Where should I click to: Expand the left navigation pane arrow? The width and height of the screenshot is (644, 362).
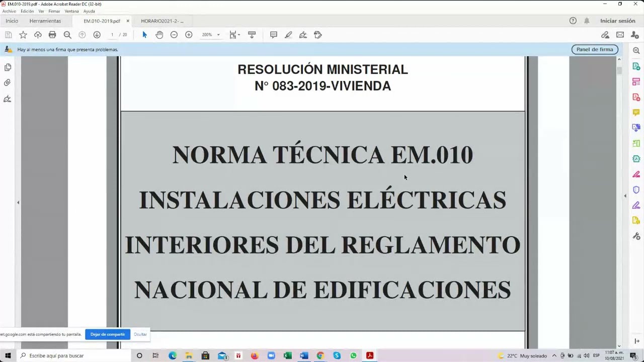(18, 203)
